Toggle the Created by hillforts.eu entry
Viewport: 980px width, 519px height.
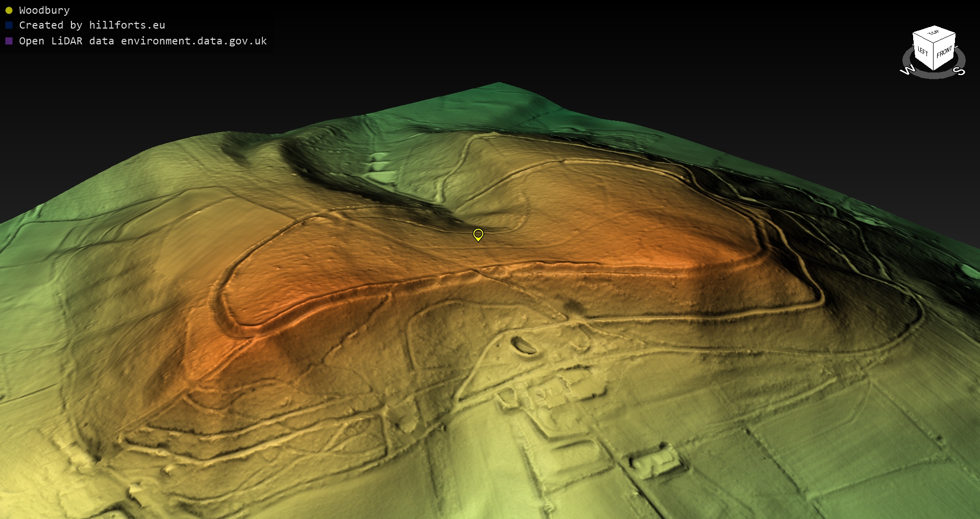point(92,26)
